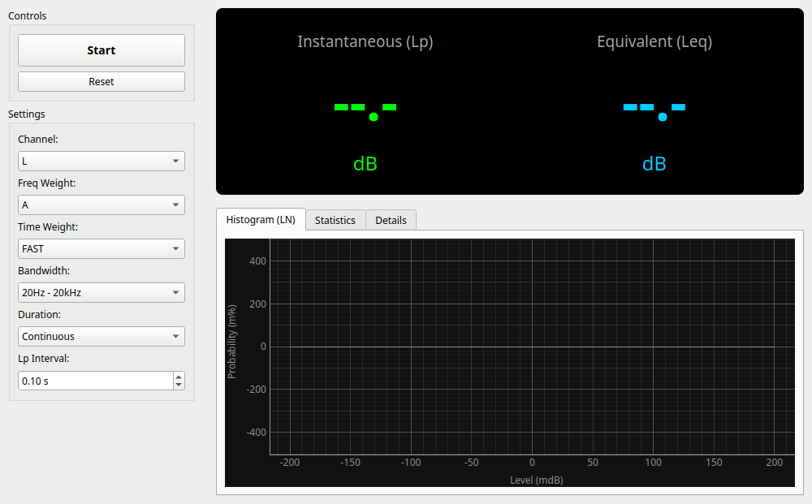Select the Histogram (LN) tab
This screenshot has width=812, height=504.
coord(261,219)
